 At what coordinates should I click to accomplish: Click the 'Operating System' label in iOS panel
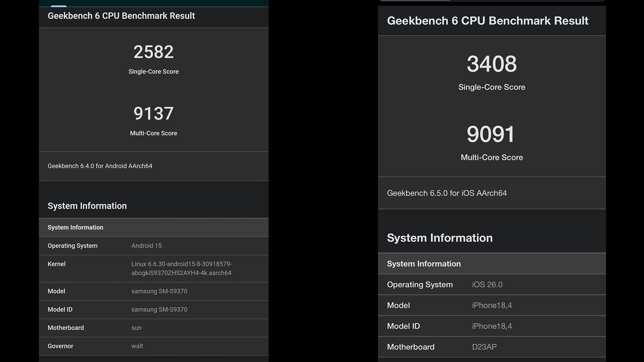(420, 285)
